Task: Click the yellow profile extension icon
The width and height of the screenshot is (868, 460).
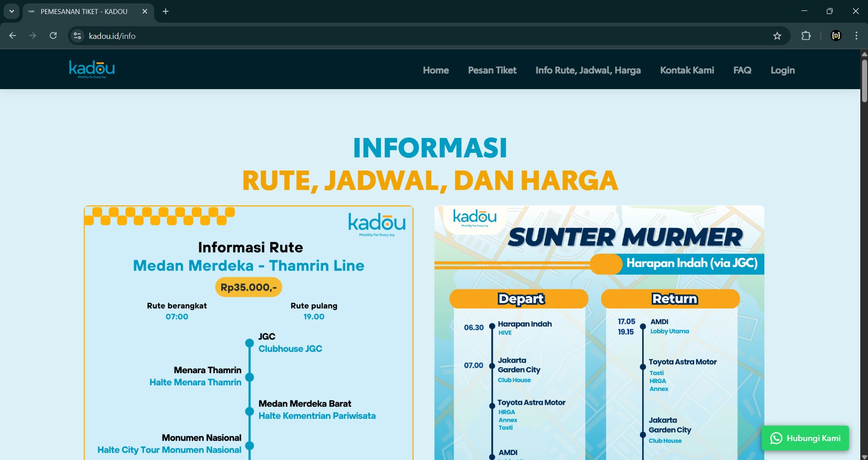Action: (x=836, y=36)
